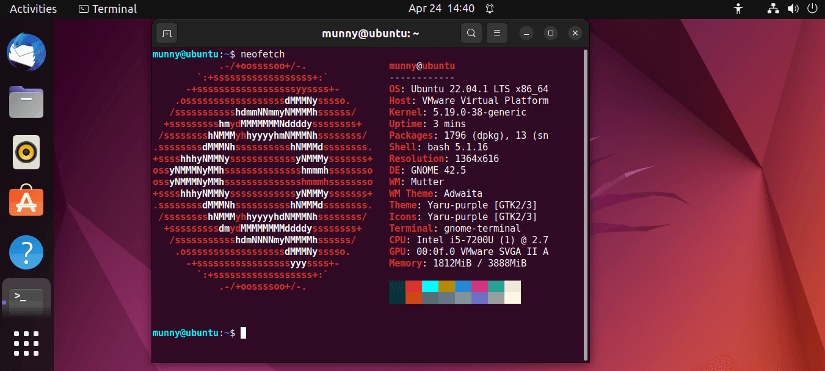Click the terminal cursor at bottom prompt
825x371 pixels.
point(243,333)
